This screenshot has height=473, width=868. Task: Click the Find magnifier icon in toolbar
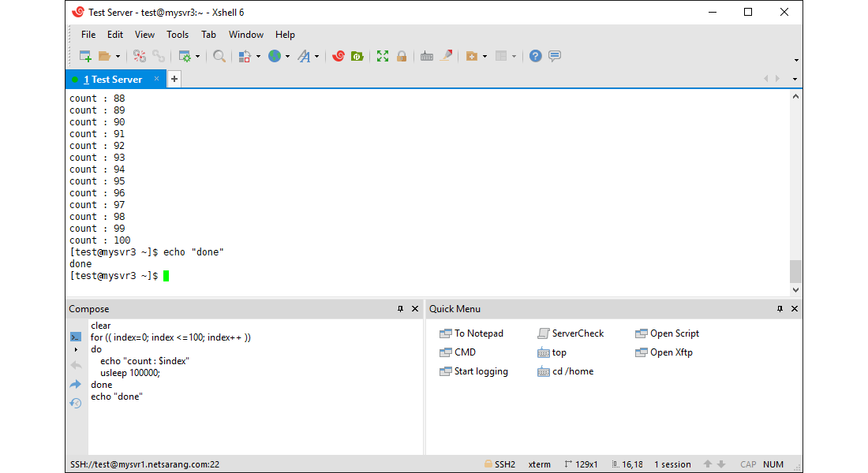[x=219, y=56]
